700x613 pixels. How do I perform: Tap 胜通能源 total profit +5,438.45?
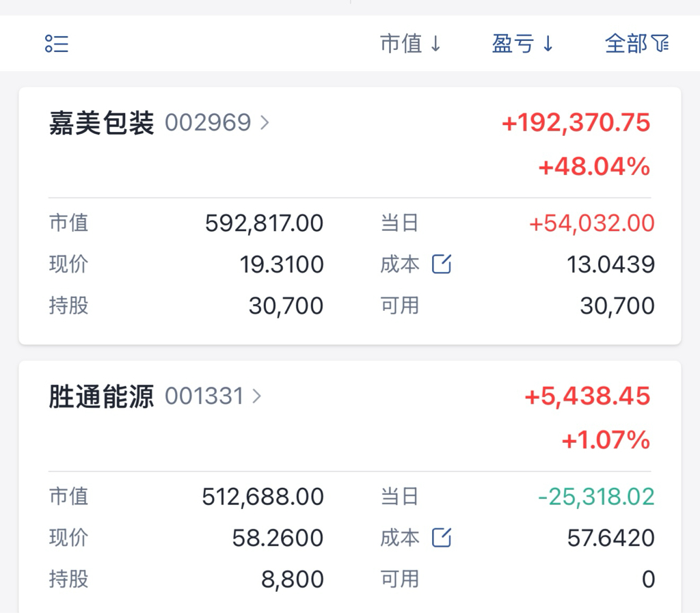coord(587,396)
